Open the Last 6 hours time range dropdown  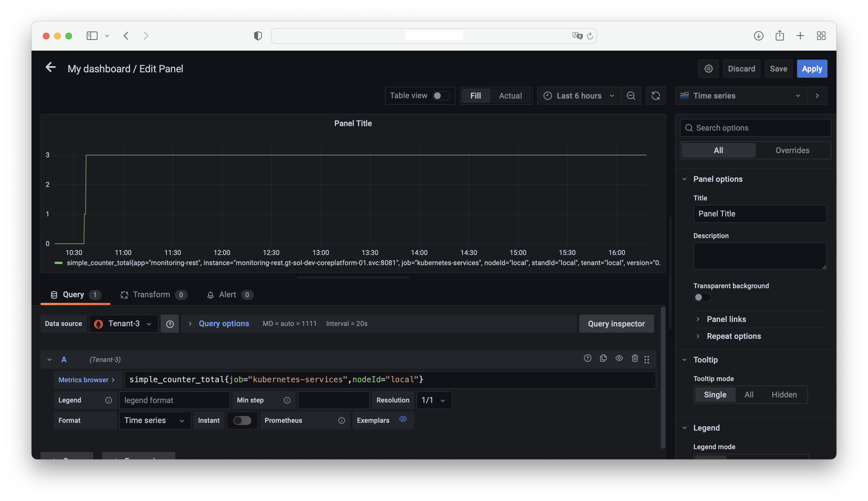pyautogui.click(x=579, y=96)
